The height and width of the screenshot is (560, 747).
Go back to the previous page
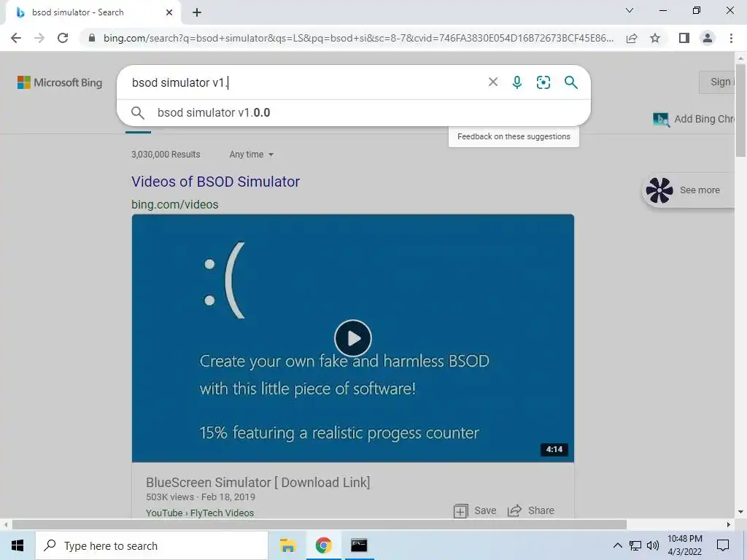pyautogui.click(x=16, y=38)
